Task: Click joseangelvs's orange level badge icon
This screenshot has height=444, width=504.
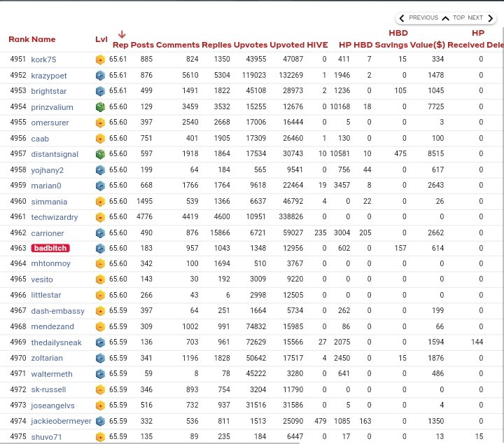Action: (100, 405)
